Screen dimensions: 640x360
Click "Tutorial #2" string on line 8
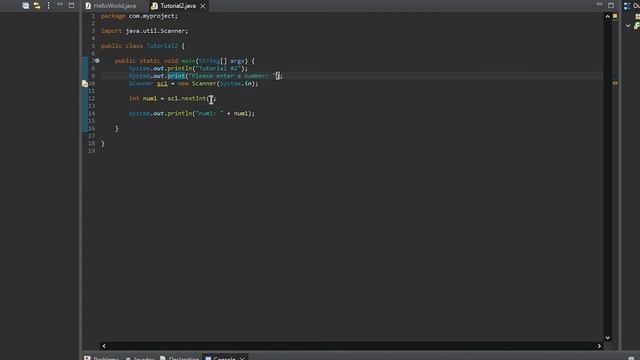218,69
